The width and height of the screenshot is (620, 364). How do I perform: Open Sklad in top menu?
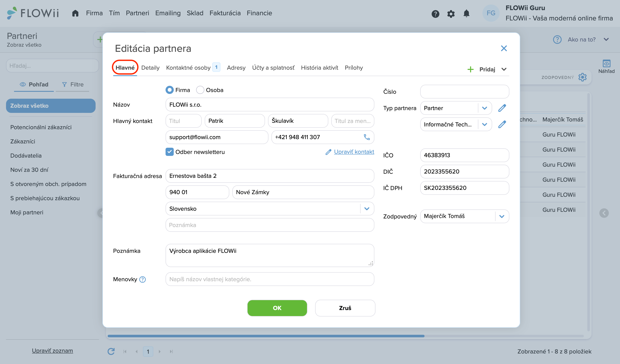[195, 13]
